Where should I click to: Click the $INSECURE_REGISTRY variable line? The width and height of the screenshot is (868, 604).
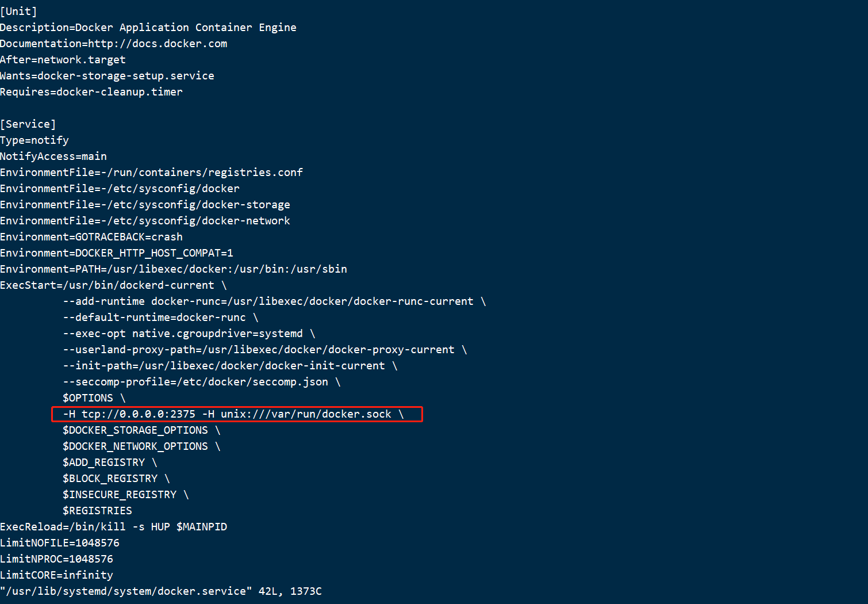tap(126, 495)
